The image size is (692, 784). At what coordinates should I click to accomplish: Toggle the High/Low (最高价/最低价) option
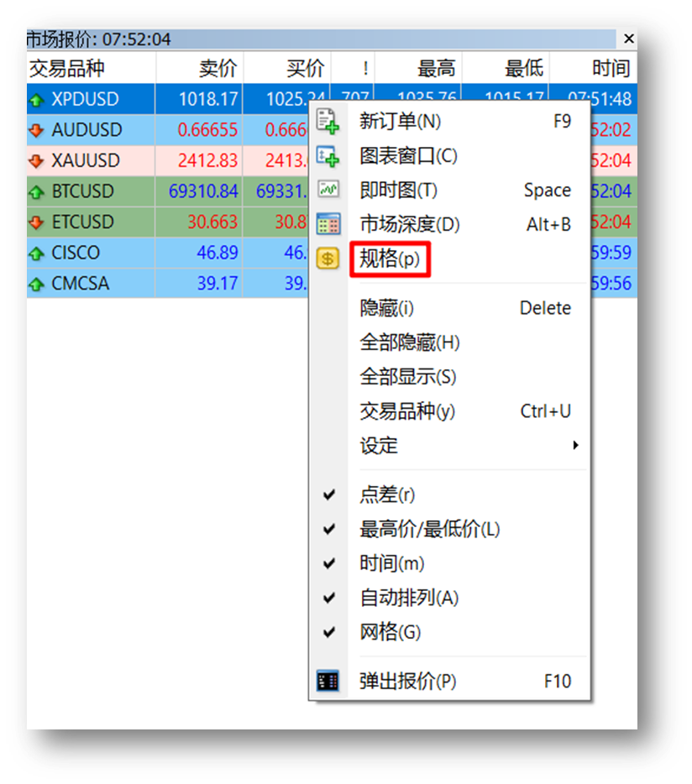pyautogui.click(x=429, y=530)
